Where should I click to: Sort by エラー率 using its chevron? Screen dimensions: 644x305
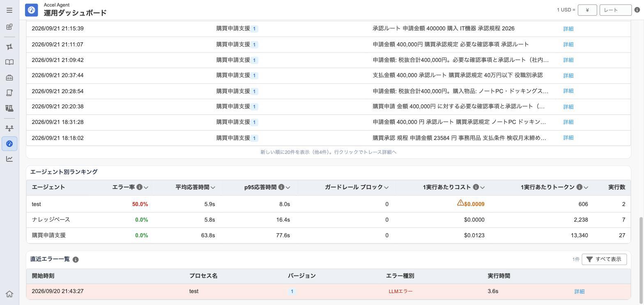146,188
